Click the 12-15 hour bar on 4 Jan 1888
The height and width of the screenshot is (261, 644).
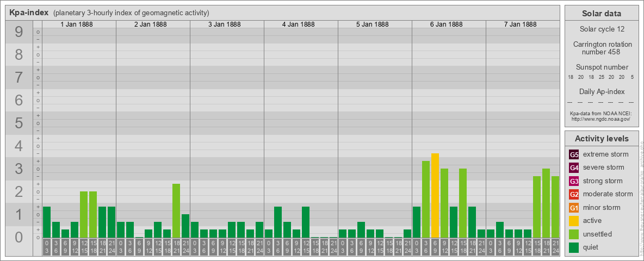coord(306,222)
